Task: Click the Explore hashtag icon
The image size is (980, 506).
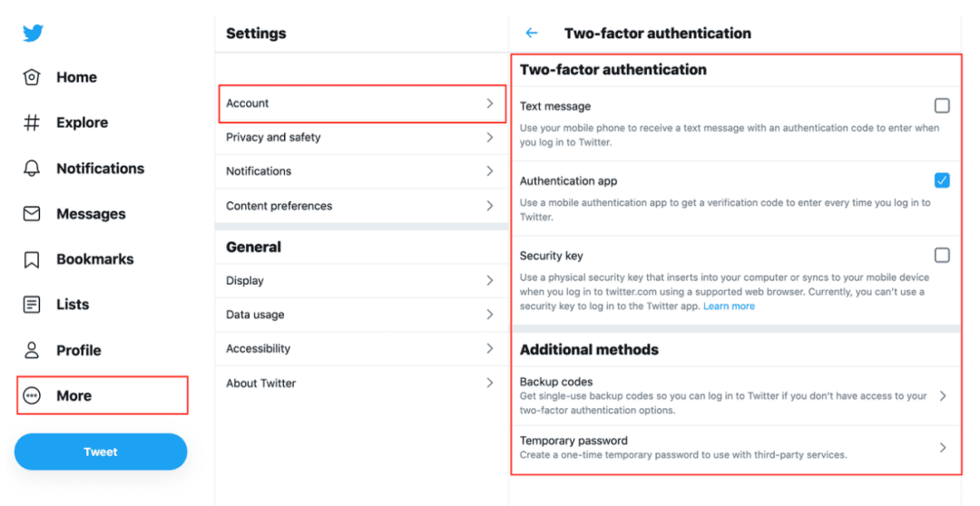Action: 31,122
